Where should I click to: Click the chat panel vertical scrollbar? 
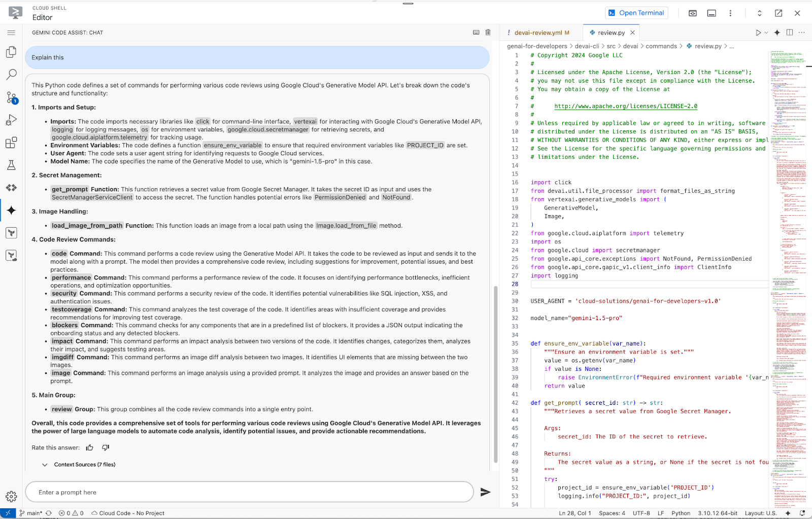pyautogui.click(x=496, y=374)
